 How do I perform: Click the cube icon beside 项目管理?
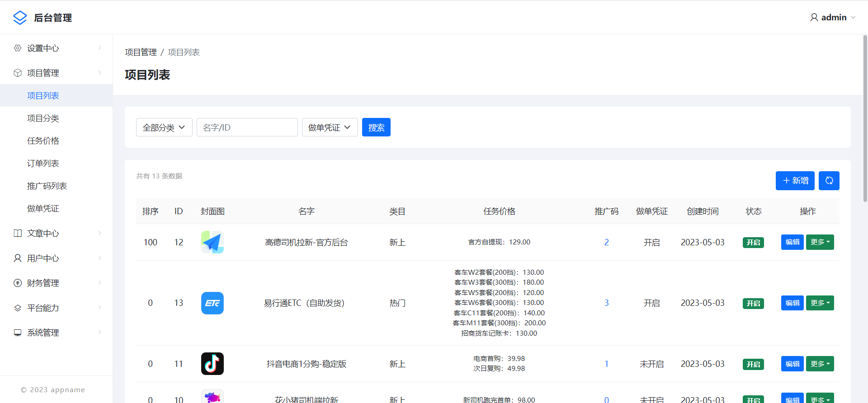18,73
